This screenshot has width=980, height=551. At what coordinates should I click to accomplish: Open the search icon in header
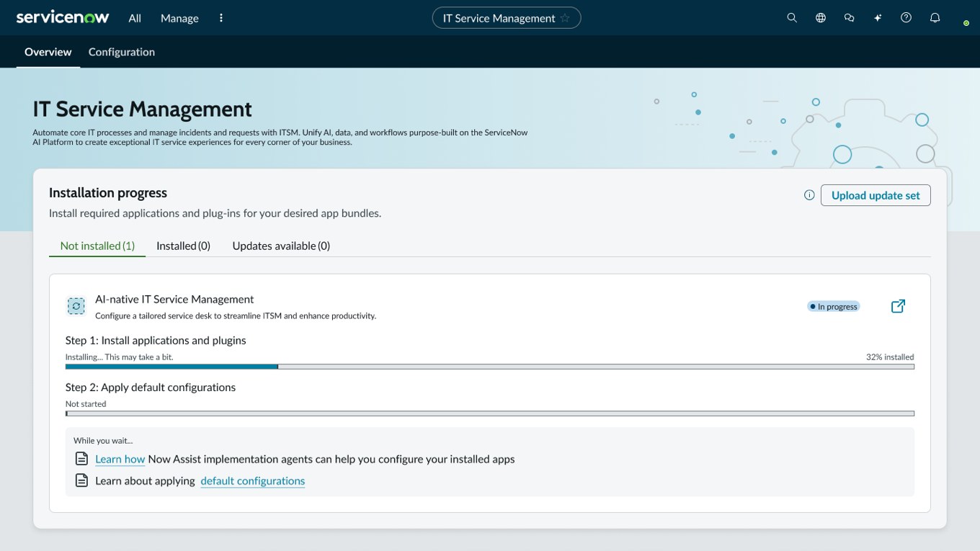click(x=792, y=18)
